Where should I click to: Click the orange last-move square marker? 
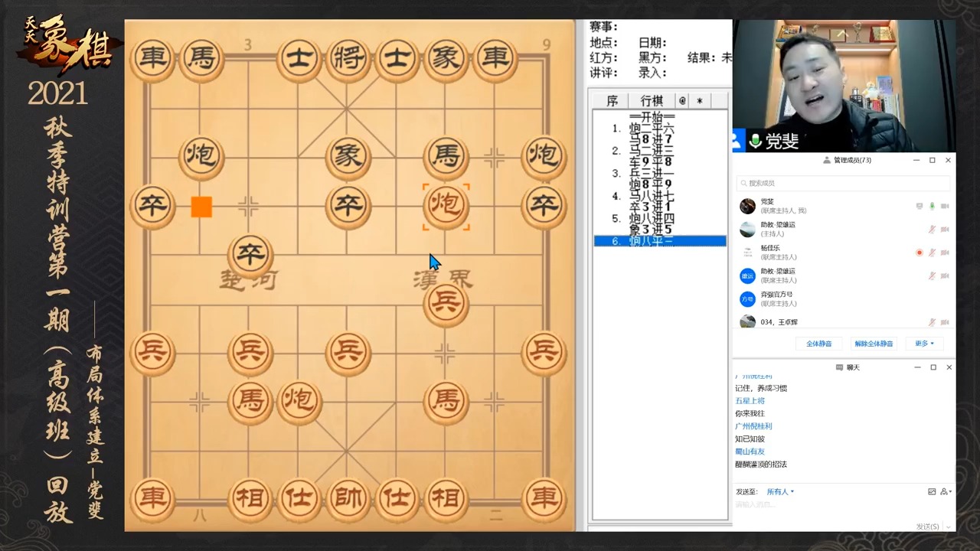pos(201,207)
